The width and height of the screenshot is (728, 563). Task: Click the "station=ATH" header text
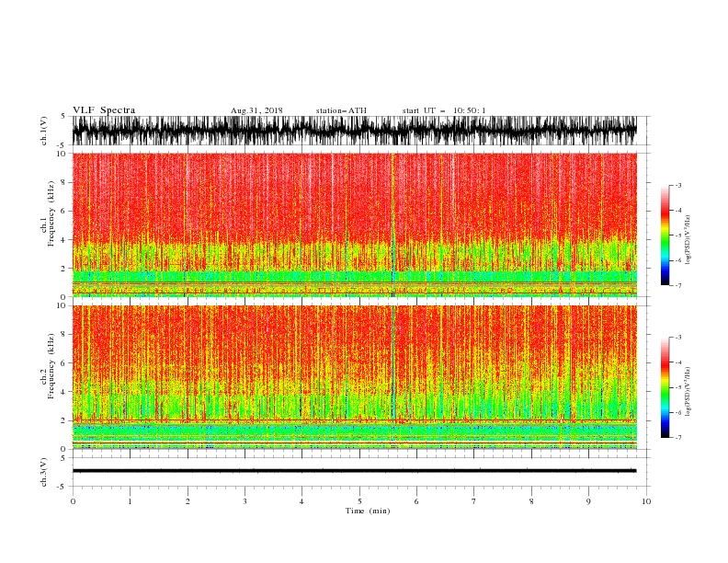click(x=341, y=110)
